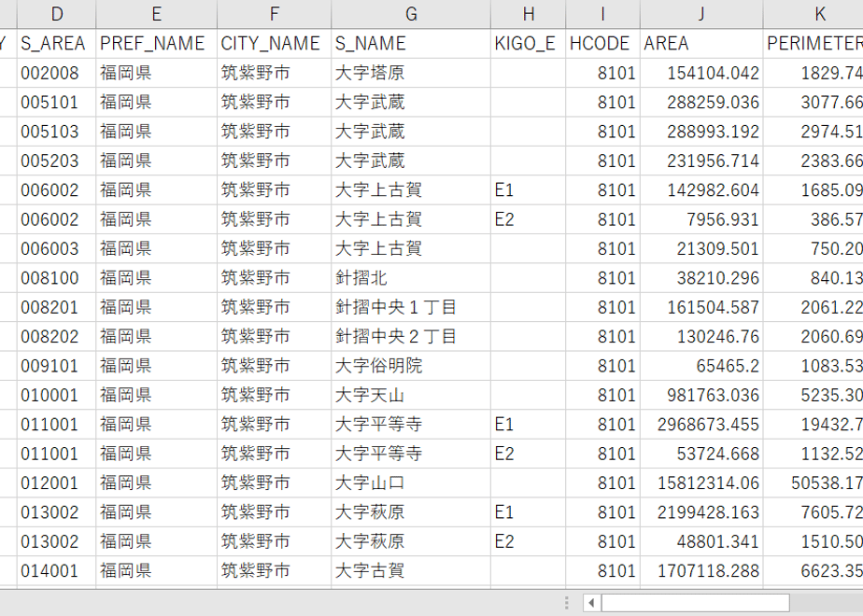The height and width of the screenshot is (616, 863).
Task: Click the horizontal scrollbar left arrow
Action: (591, 603)
